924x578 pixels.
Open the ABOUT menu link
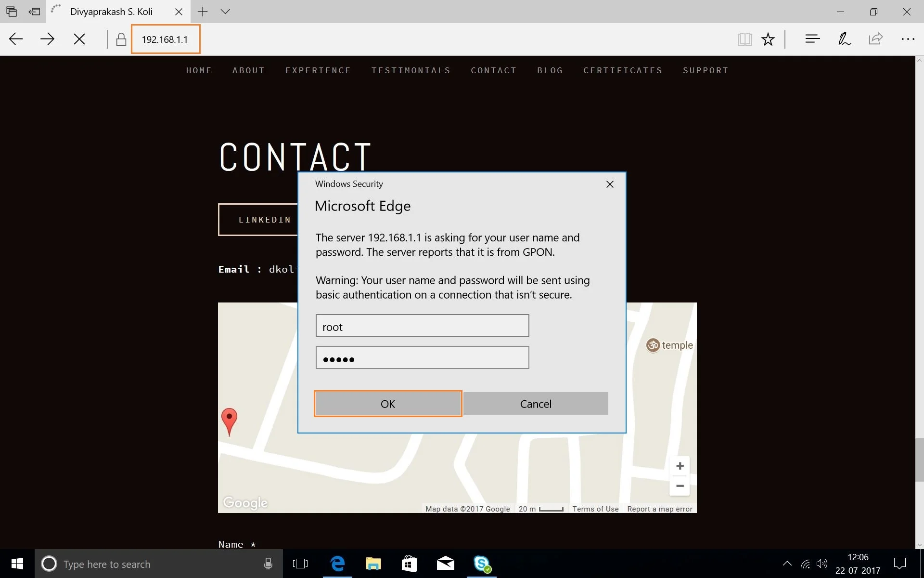pos(248,70)
